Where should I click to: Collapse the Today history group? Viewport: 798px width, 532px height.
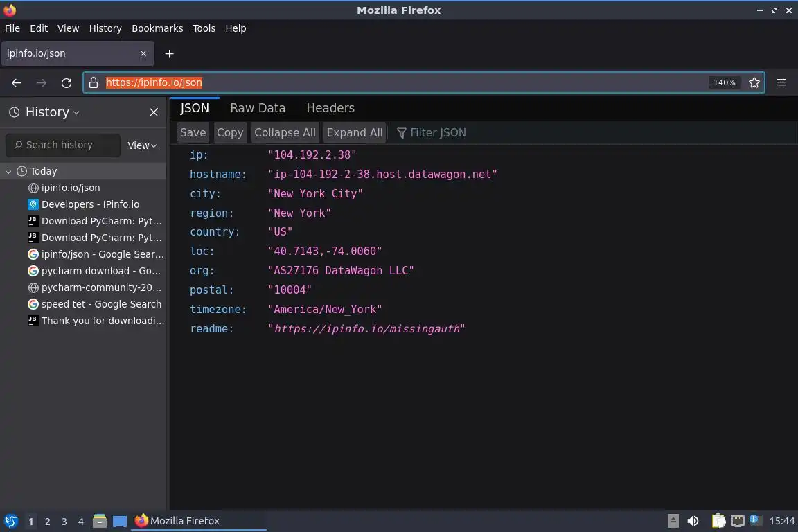point(8,172)
